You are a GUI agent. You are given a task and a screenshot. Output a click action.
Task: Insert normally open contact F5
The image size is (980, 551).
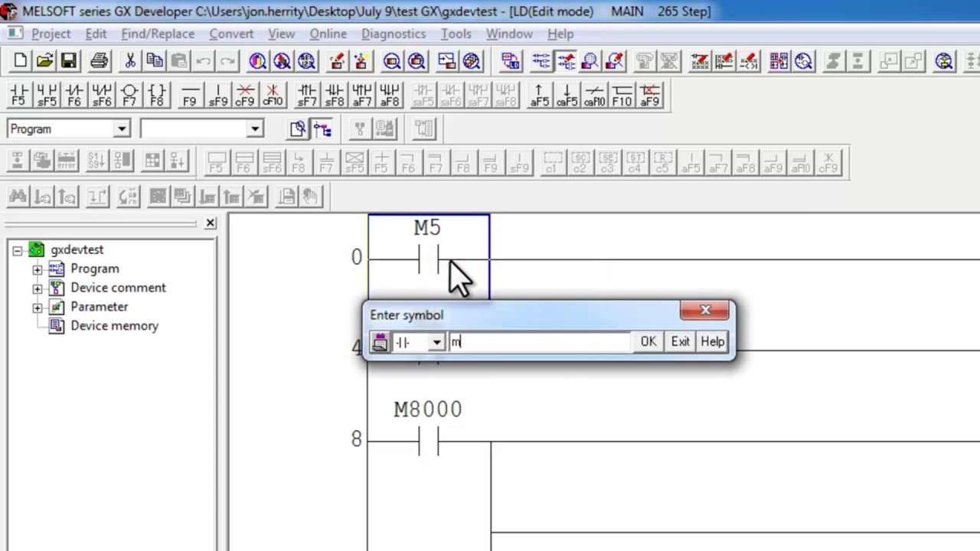click(19, 95)
